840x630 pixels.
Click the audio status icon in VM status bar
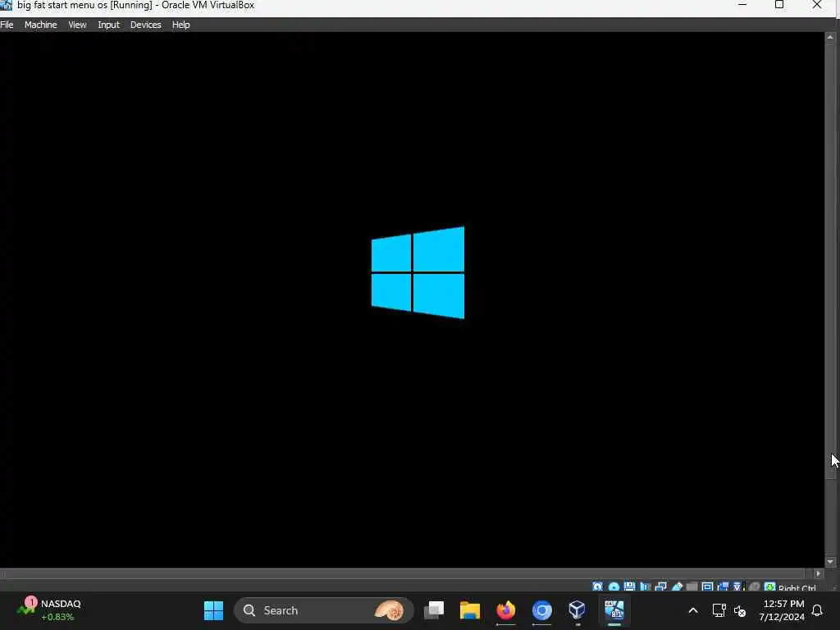pyautogui.click(x=645, y=587)
